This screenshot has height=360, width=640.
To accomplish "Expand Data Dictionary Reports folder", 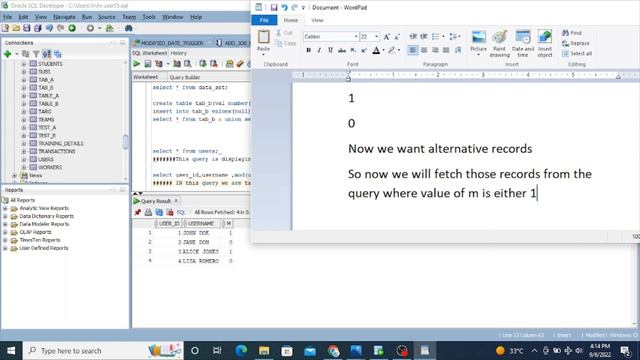I will (x=5, y=216).
